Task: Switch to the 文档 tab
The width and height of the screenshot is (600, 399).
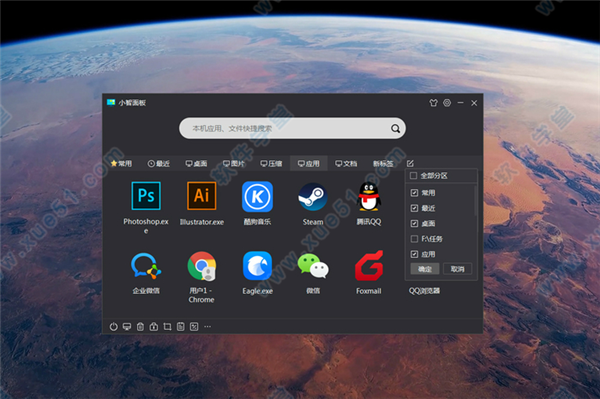Action: pyautogui.click(x=346, y=164)
